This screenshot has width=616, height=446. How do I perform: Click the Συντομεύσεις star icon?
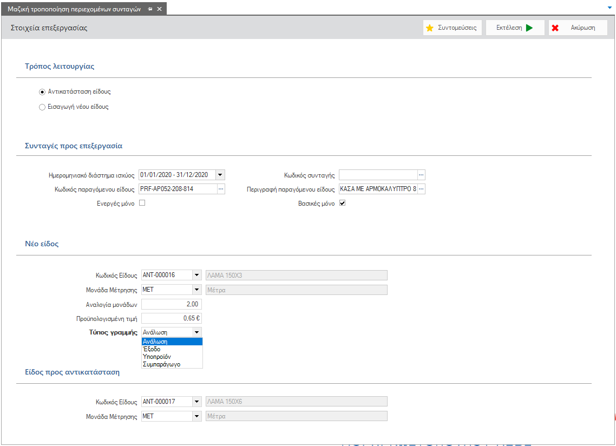429,28
